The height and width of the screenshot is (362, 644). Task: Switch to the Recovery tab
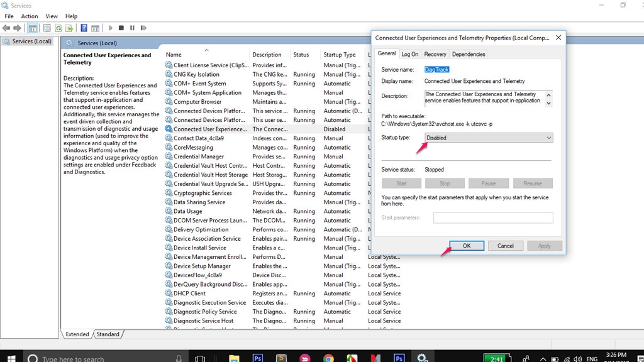tap(435, 54)
